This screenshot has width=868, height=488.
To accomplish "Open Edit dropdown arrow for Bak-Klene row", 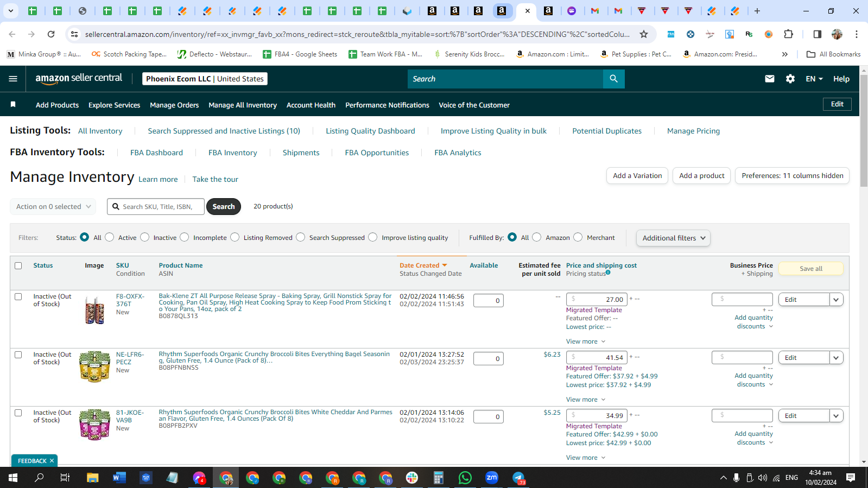I will [836, 300].
